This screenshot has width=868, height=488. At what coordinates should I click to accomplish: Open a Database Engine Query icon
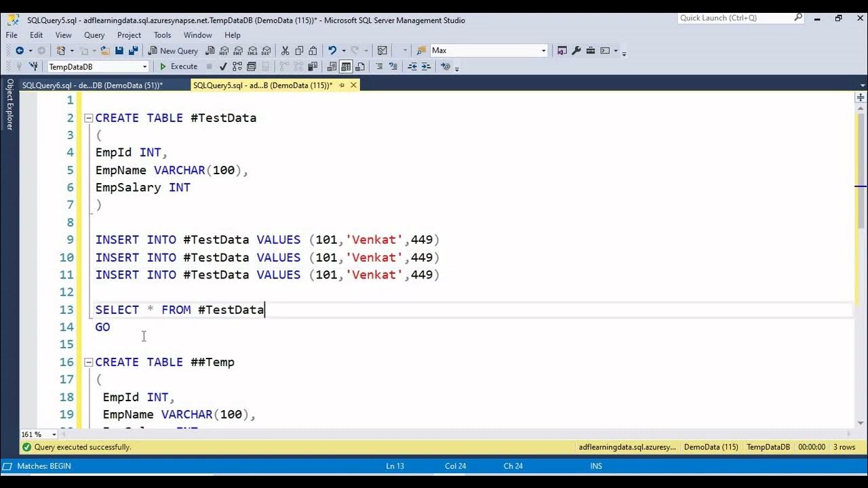210,50
